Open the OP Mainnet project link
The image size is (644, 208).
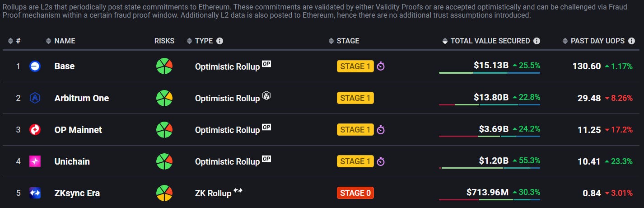coord(78,130)
